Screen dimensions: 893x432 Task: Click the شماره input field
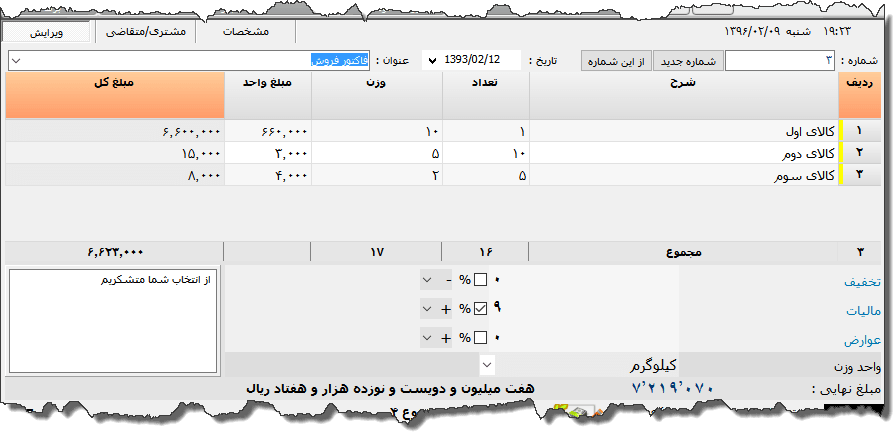pos(780,62)
